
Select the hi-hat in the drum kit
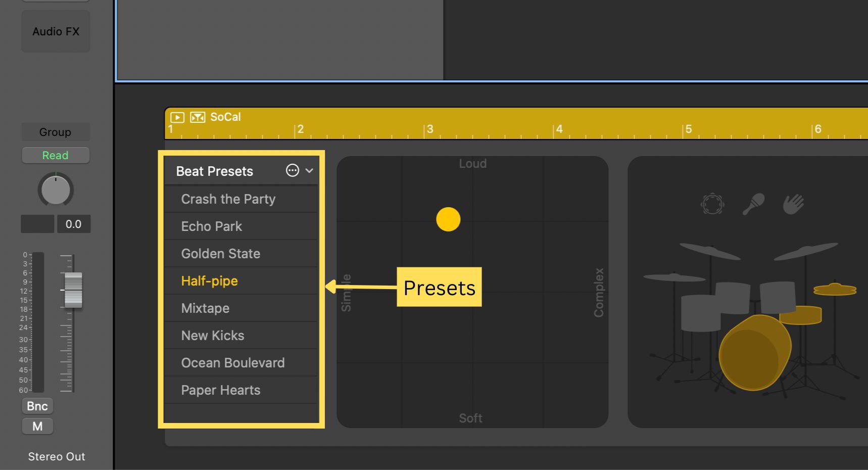[834, 289]
